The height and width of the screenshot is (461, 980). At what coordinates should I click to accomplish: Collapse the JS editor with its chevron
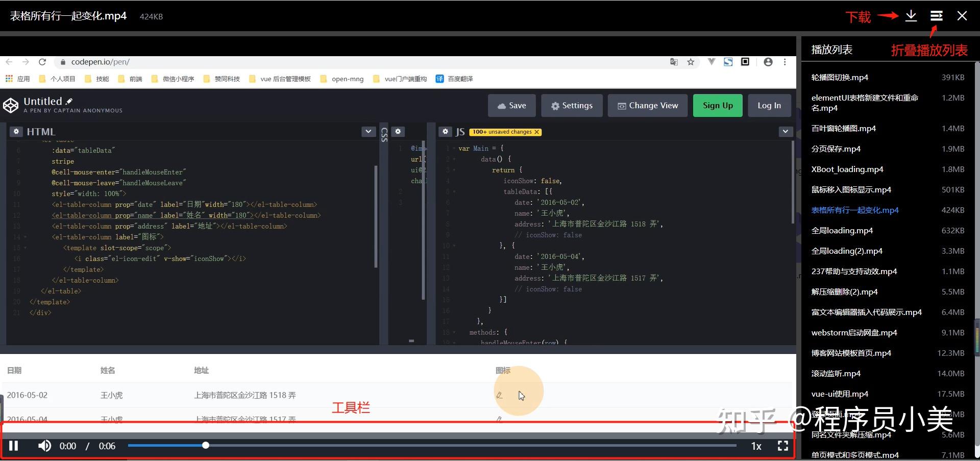coord(785,132)
